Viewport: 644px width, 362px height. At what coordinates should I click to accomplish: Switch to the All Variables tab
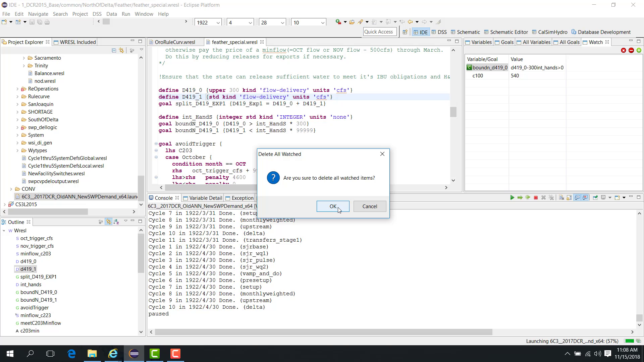pos(533,42)
